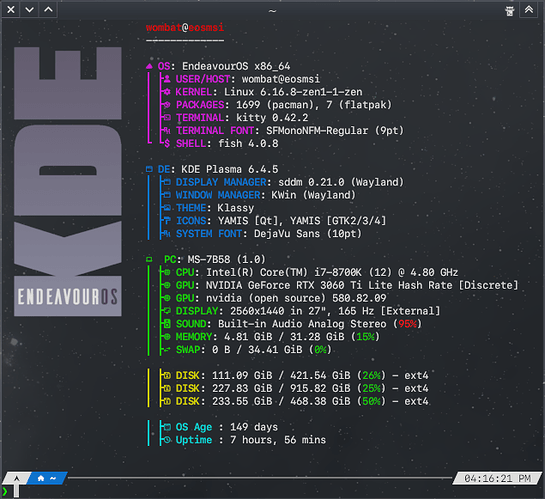Close the terminal window with X
The image size is (545, 499).
pos(11,10)
